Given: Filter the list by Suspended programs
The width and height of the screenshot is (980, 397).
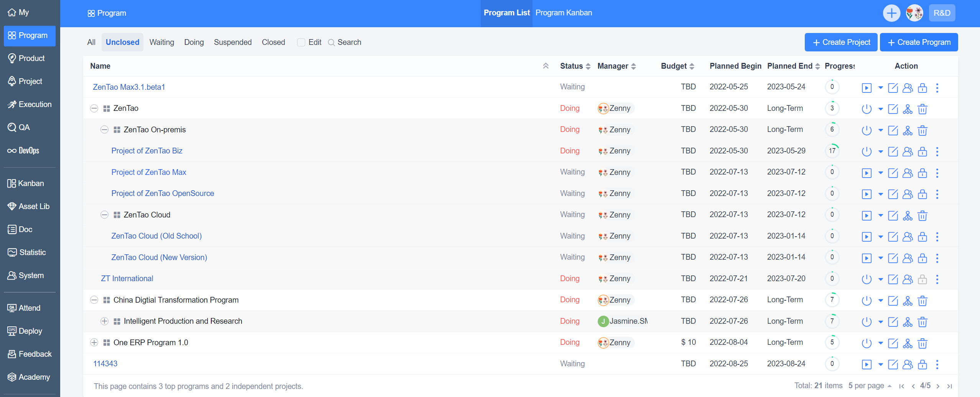Looking at the screenshot, I should coord(232,42).
